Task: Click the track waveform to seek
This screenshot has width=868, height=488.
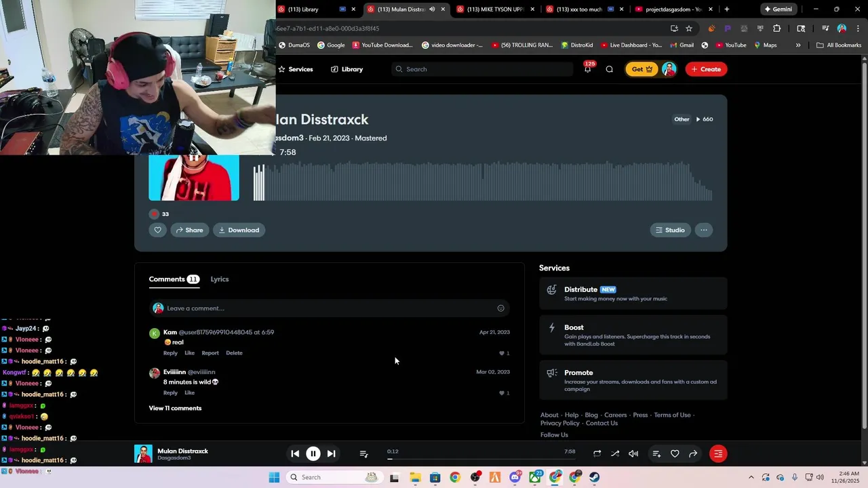Action: click(x=483, y=181)
